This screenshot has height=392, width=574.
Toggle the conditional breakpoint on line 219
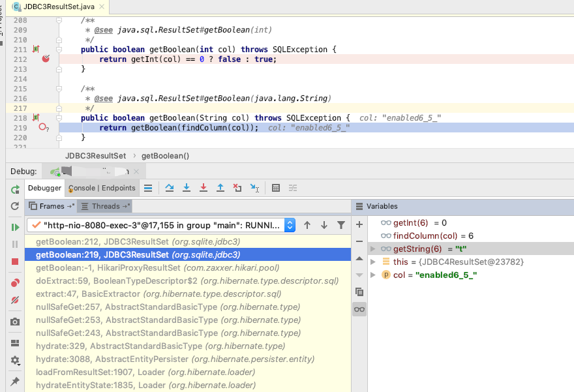tap(44, 127)
